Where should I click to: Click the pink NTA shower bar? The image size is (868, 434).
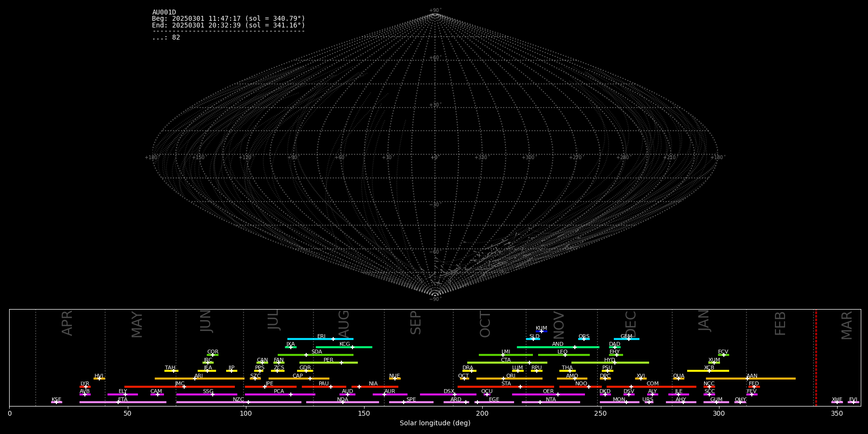(551, 402)
